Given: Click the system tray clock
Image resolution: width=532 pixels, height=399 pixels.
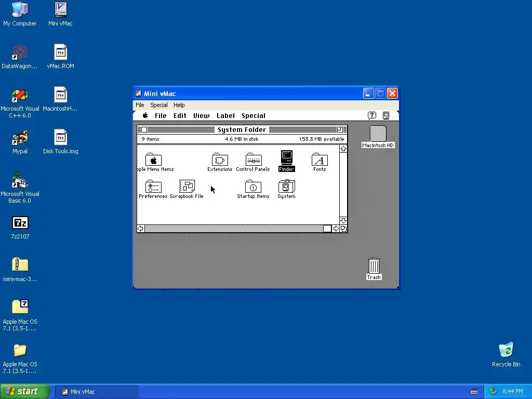Looking at the screenshot, I should [512, 392].
